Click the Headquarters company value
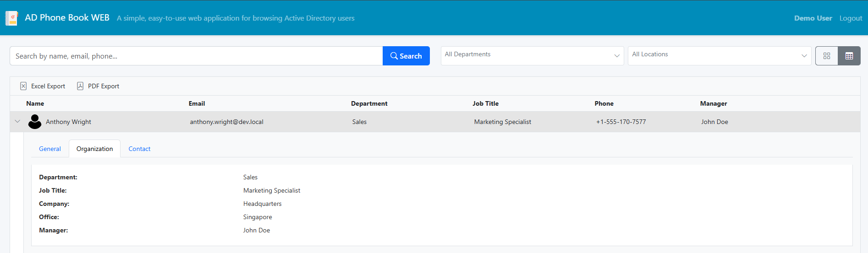 (x=262, y=204)
